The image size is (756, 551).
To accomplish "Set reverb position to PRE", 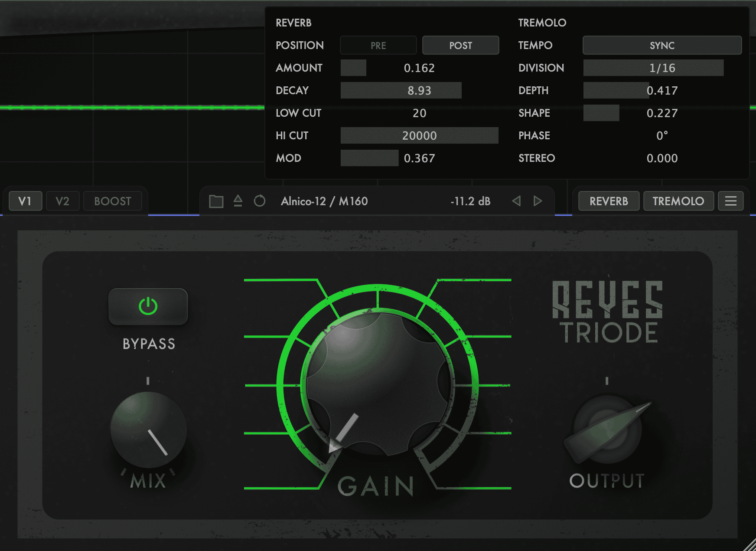I will [x=378, y=45].
